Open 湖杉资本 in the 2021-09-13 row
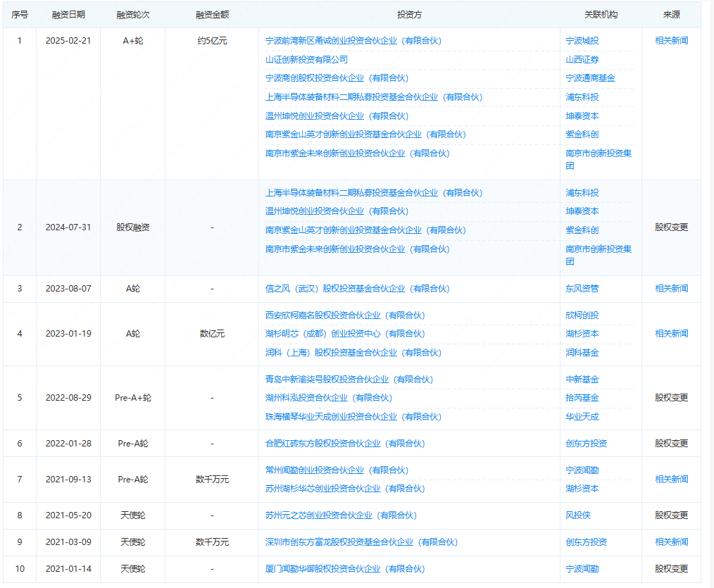Image resolution: width=714 pixels, height=588 pixels. [582, 488]
